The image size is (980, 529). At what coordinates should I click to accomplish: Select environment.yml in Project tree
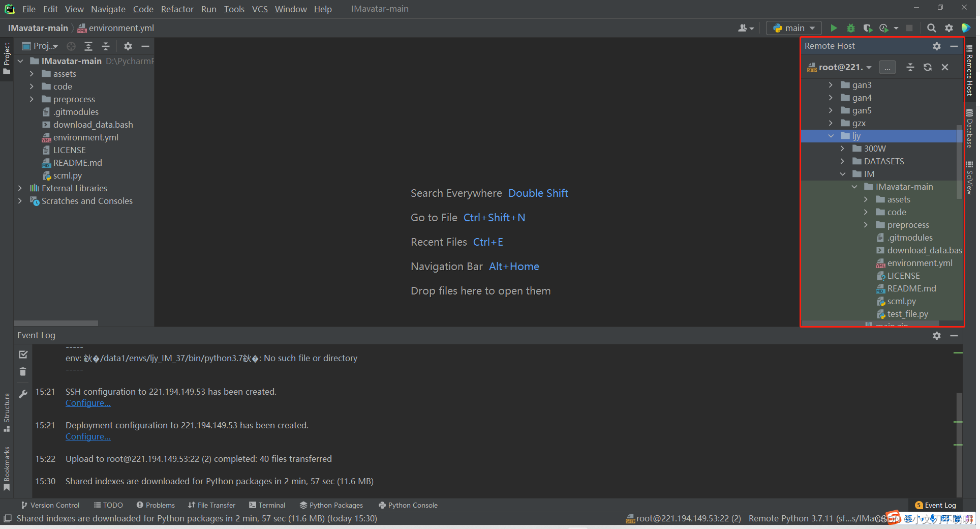point(85,137)
